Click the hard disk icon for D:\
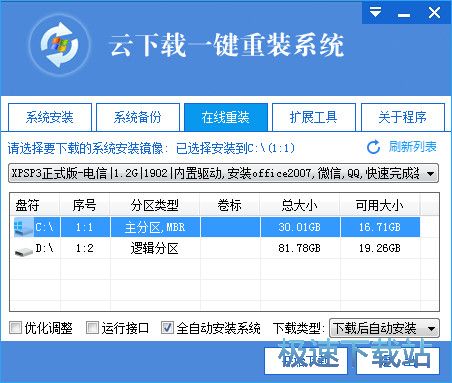Viewport: 452px width, 383px height. pyautogui.click(x=24, y=250)
